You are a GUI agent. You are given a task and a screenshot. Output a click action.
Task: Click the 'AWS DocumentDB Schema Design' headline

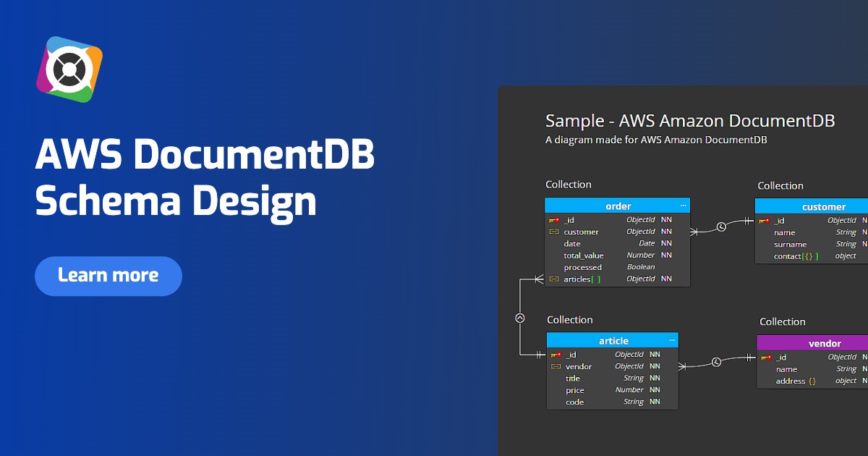click(205, 178)
